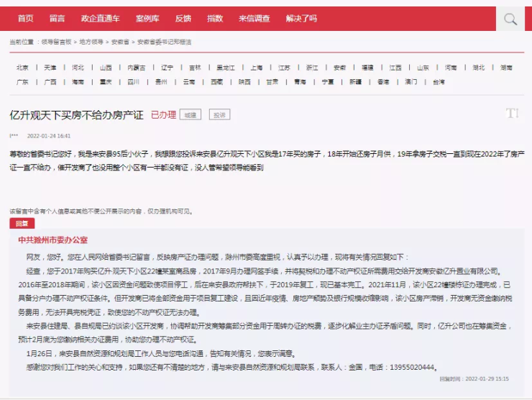Select province 山东
Image resolution: width=532 pixels, height=400 pixels.
coord(423,68)
